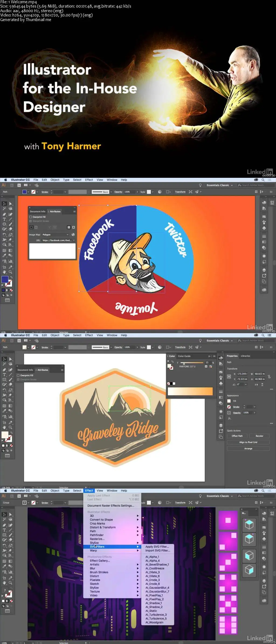Screen dimensions: 276x644
Task: Click the Offset Path quick action button
Action: pos(237,436)
